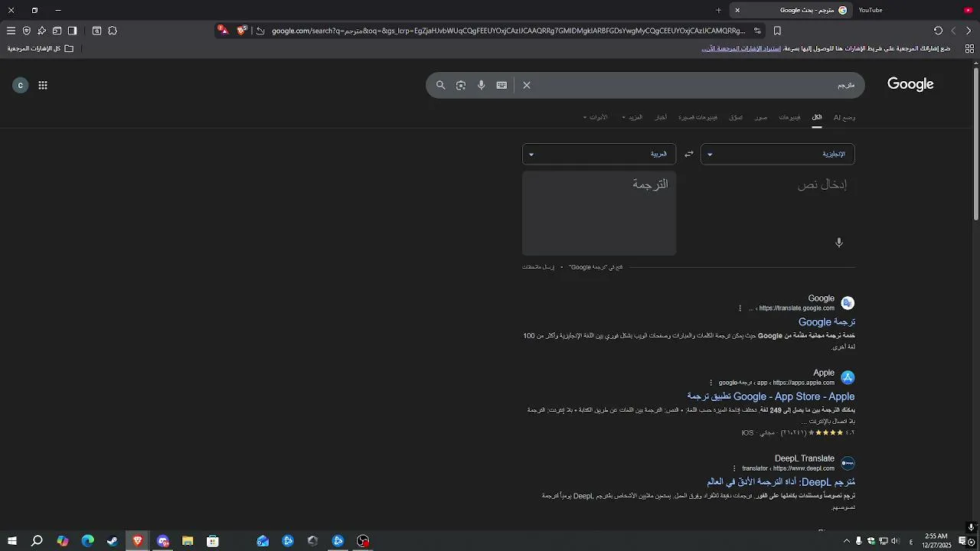This screenshot has width=980, height=551.
Task: Clear the search query with the X icon
Action: point(527,85)
